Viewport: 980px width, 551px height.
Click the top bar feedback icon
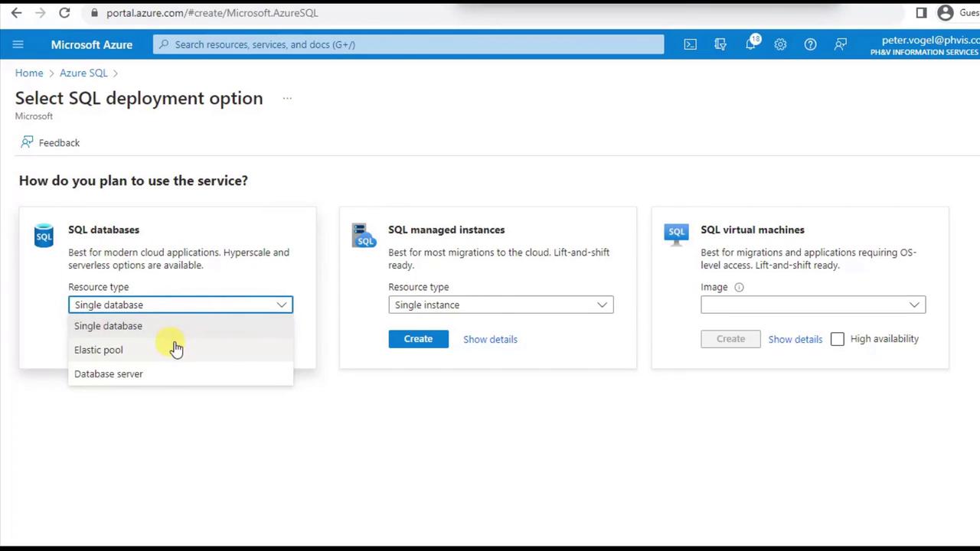coord(841,44)
